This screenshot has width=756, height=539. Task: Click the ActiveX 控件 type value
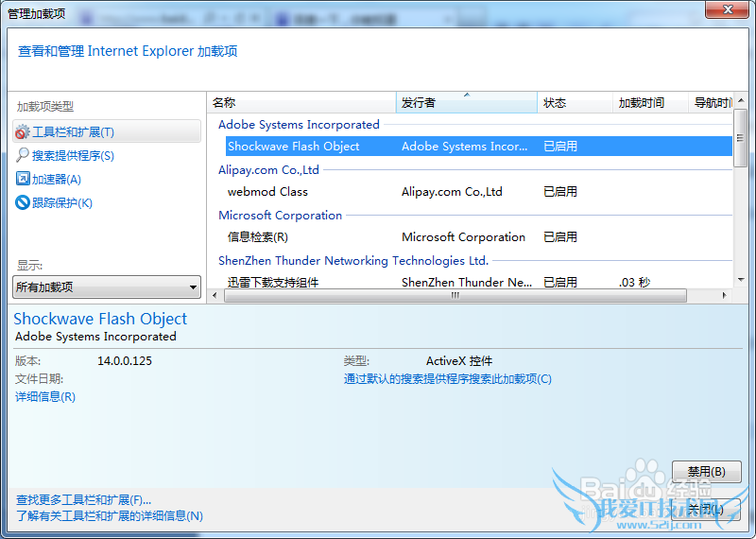459,361
